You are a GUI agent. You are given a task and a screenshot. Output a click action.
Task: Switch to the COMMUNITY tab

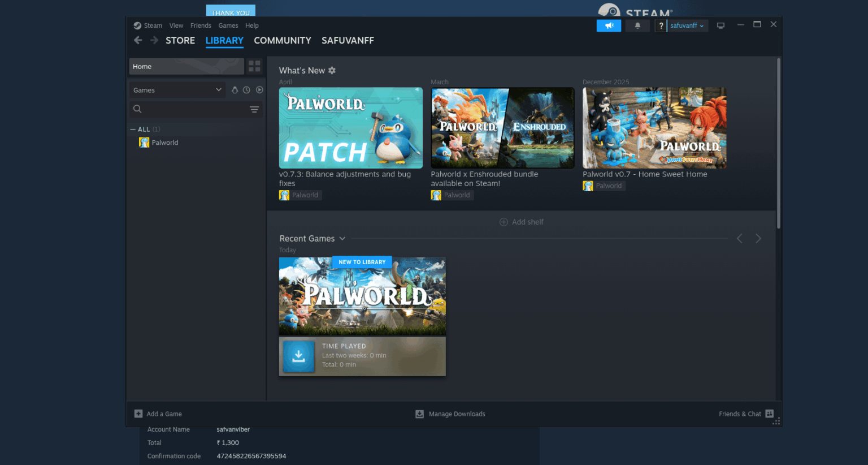283,41
